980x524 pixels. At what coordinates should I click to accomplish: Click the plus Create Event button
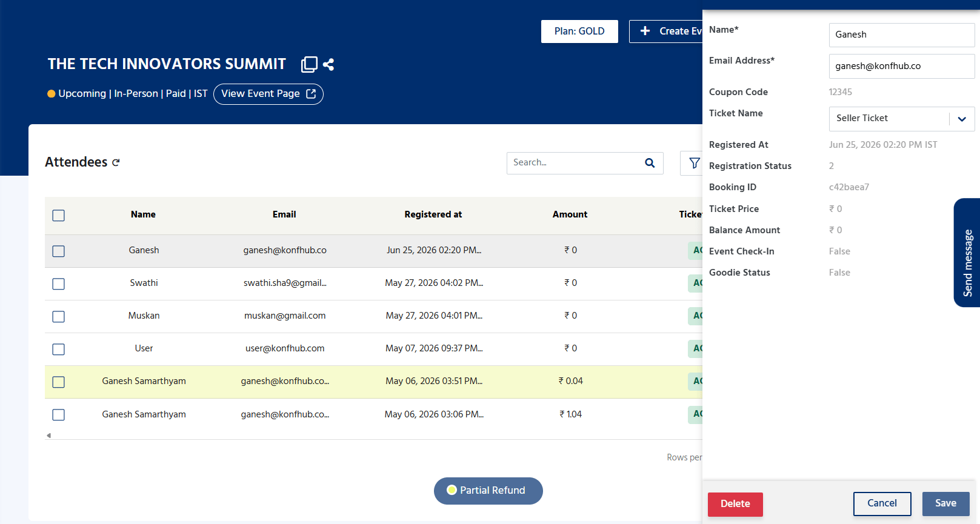pos(666,32)
